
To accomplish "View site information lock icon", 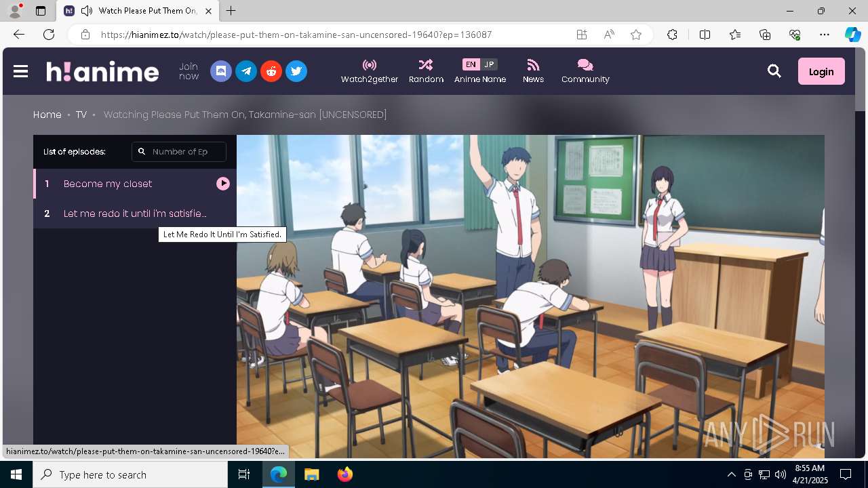I will pyautogui.click(x=85, y=35).
